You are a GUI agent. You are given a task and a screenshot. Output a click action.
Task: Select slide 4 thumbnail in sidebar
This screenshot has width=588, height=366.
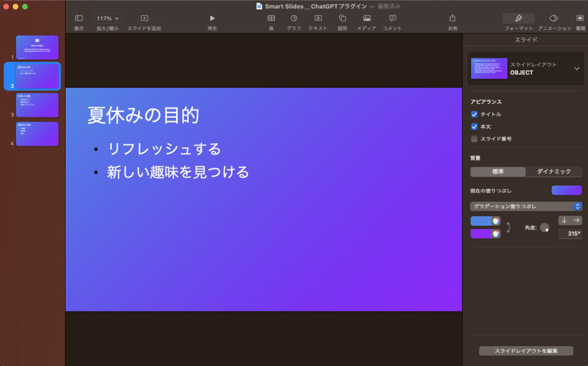(37, 133)
